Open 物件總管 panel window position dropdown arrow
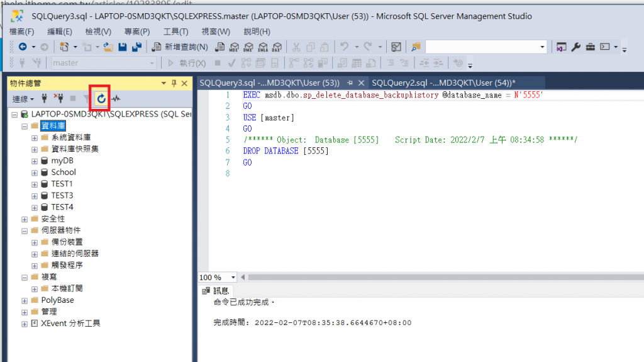 164,84
